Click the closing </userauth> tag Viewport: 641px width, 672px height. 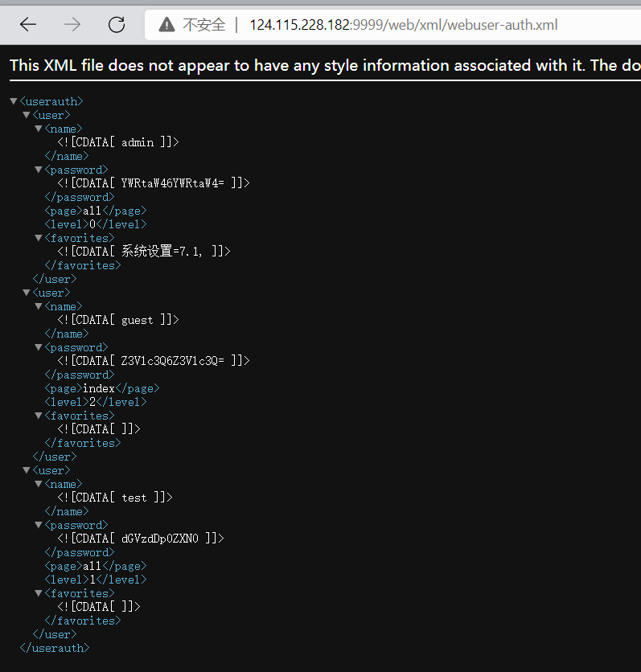click(x=55, y=648)
